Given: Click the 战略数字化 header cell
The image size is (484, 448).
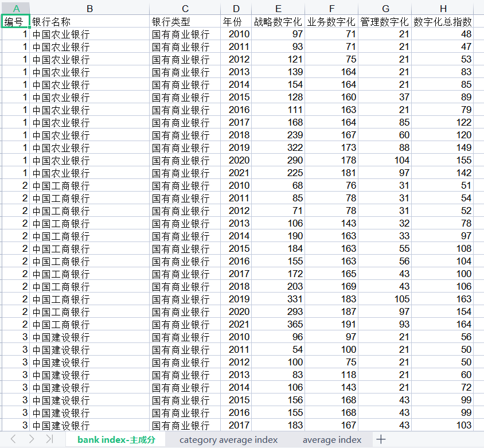Looking at the screenshot, I should point(278,21).
